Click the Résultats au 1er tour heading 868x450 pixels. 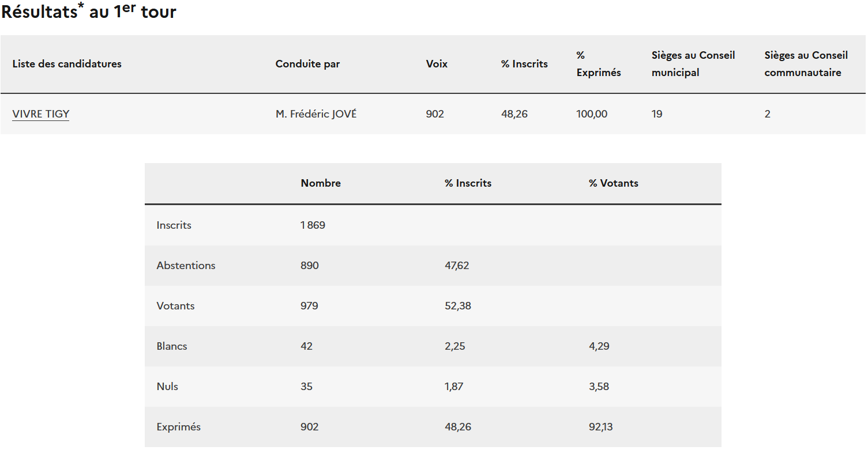pos(89,12)
